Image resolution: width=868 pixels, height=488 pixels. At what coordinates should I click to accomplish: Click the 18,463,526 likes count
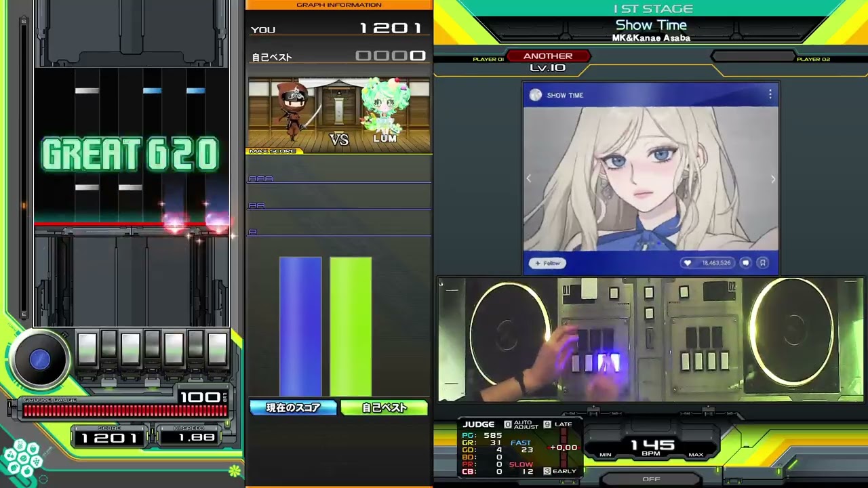click(x=716, y=263)
